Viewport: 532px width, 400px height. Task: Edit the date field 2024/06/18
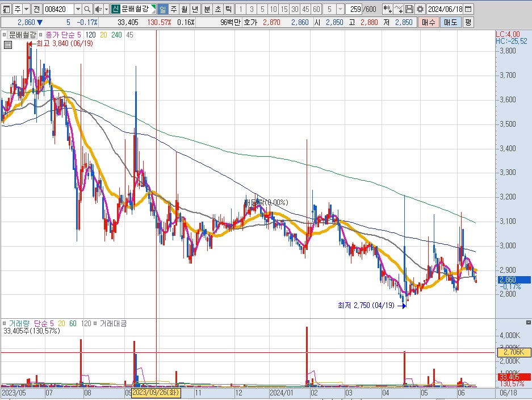coord(445,9)
